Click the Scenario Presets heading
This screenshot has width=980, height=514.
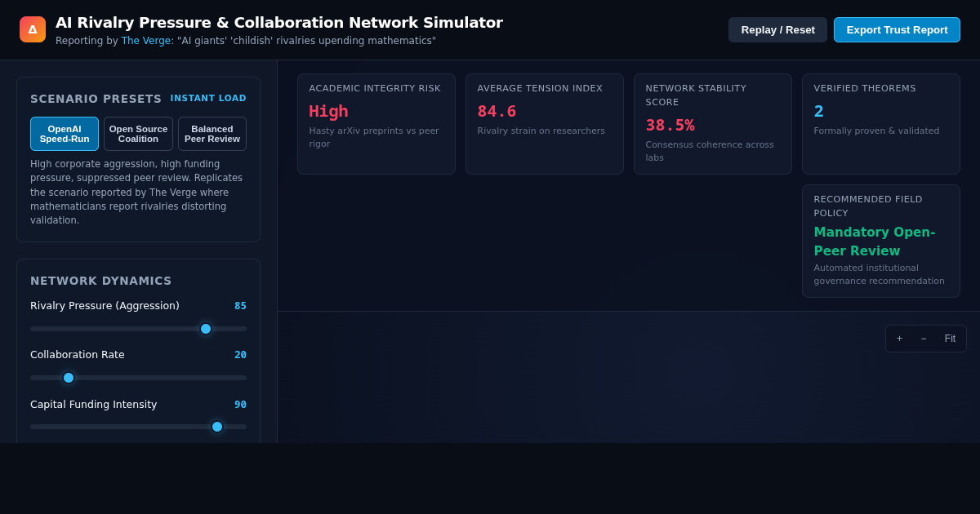point(96,99)
